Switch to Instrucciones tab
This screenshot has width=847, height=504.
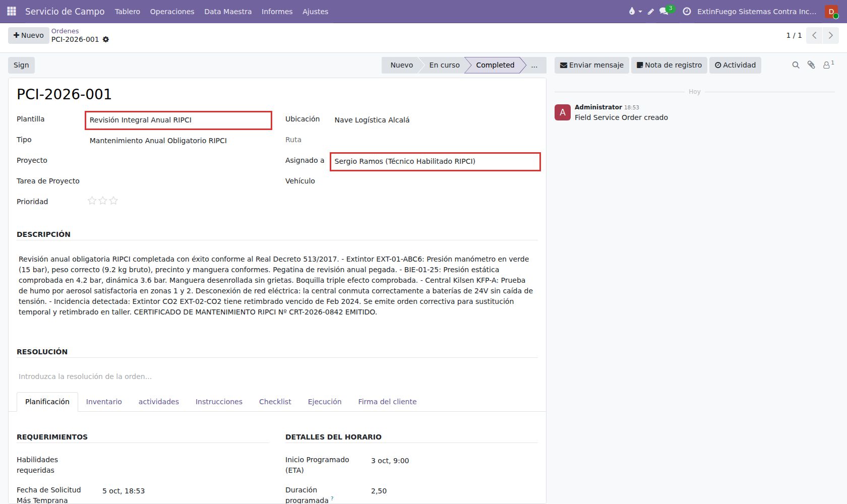click(x=219, y=402)
